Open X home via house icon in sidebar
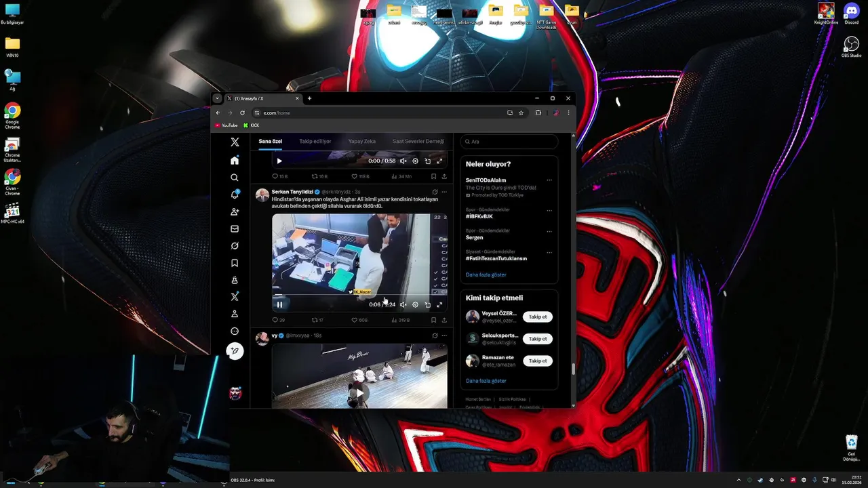The height and width of the screenshot is (488, 868). tap(235, 161)
